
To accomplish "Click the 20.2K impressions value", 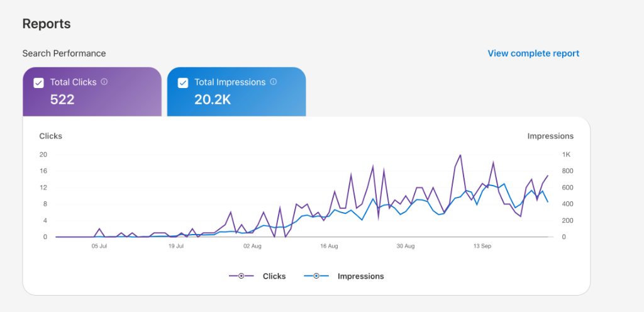I will (x=213, y=99).
